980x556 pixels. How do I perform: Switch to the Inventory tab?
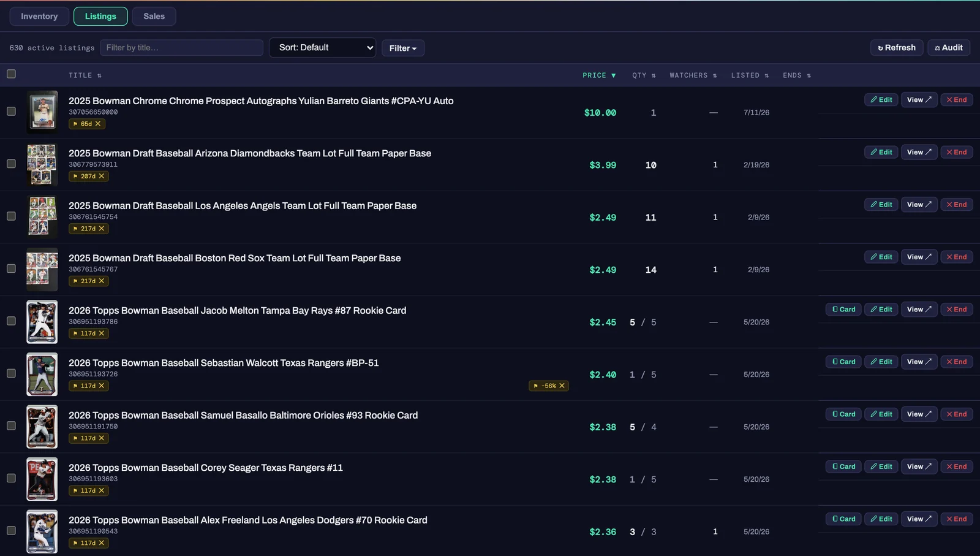click(x=39, y=17)
